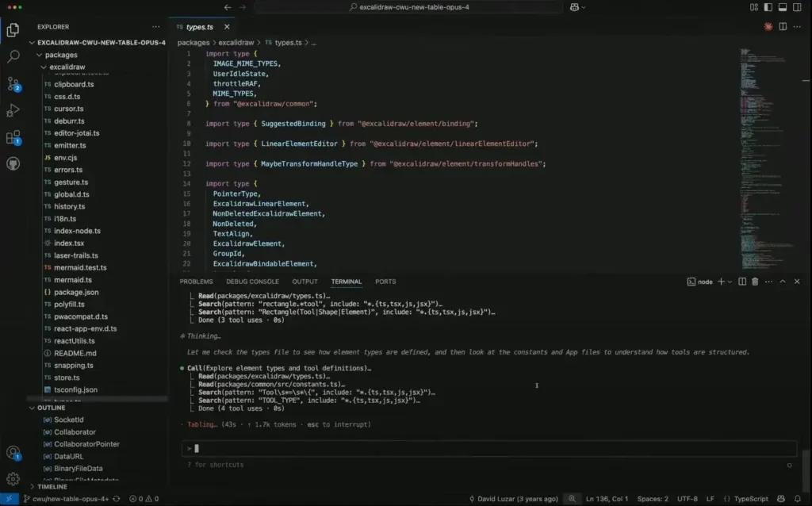The height and width of the screenshot is (506, 812).
Task: Toggle the bottom panel visibility
Action: click(x=783, y=7)
